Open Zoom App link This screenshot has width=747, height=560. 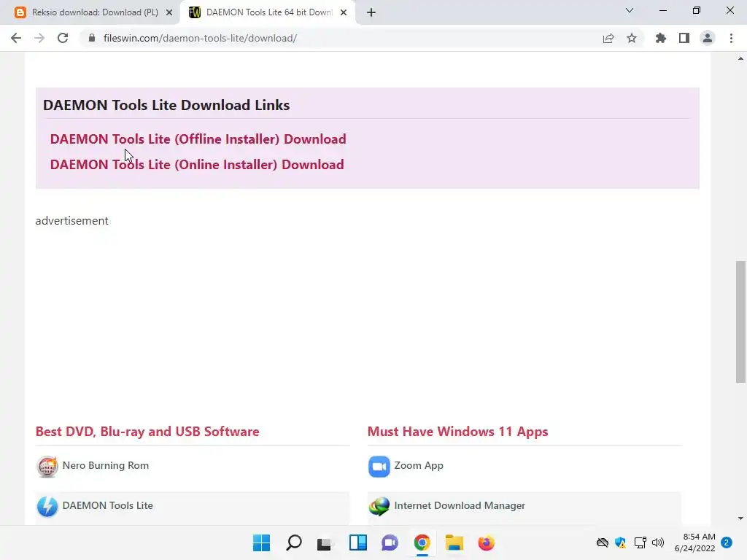[419, 465]
